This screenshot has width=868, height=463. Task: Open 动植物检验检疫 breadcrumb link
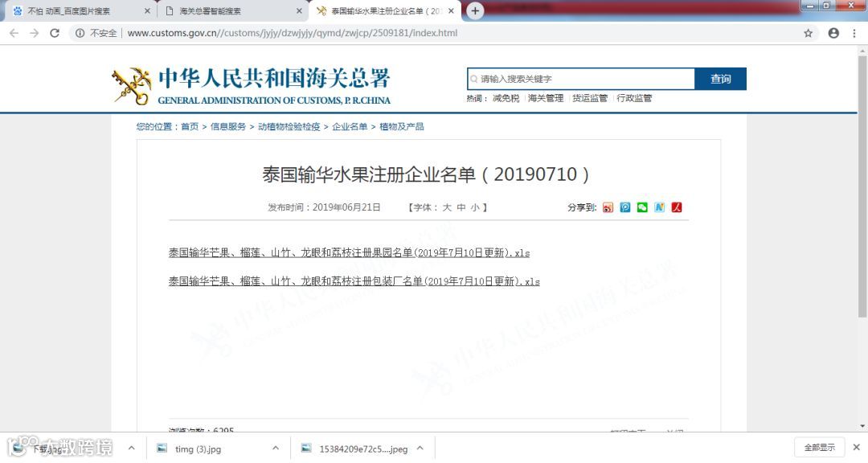coord(289,126)
